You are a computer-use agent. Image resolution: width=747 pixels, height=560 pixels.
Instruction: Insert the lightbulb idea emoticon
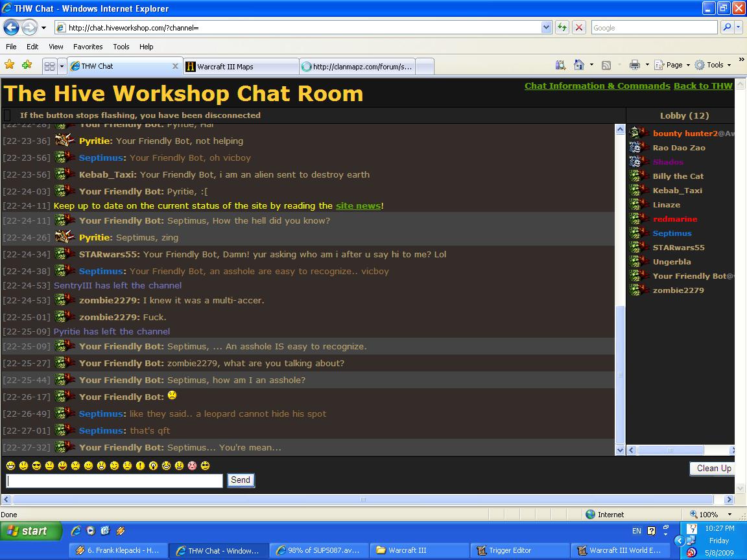pos(153,466)
